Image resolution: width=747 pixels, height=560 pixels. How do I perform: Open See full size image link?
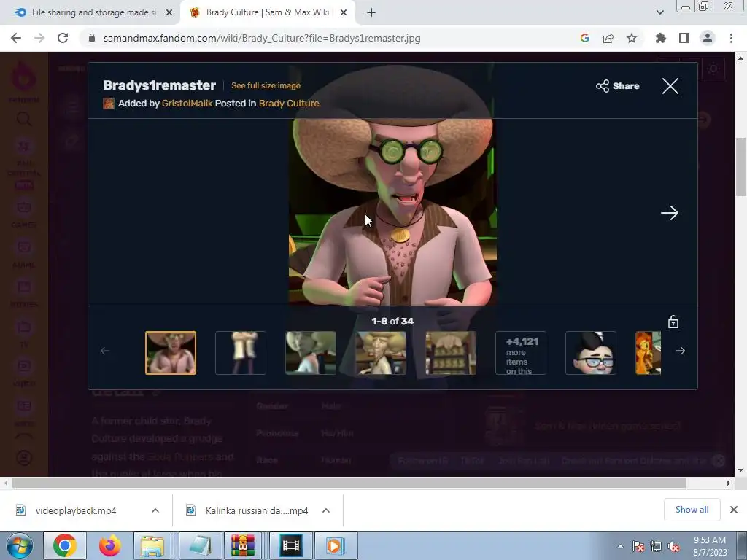coord(266,86)
